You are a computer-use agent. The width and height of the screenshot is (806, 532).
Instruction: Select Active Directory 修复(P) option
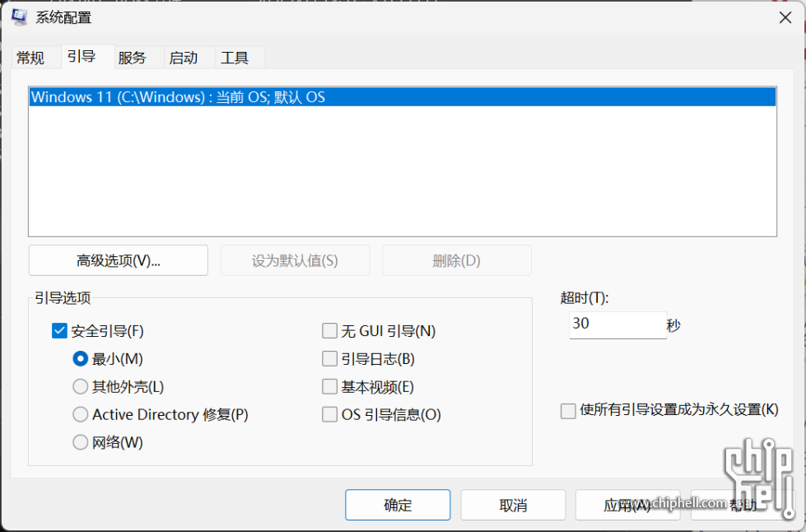[x=80, y=414]
